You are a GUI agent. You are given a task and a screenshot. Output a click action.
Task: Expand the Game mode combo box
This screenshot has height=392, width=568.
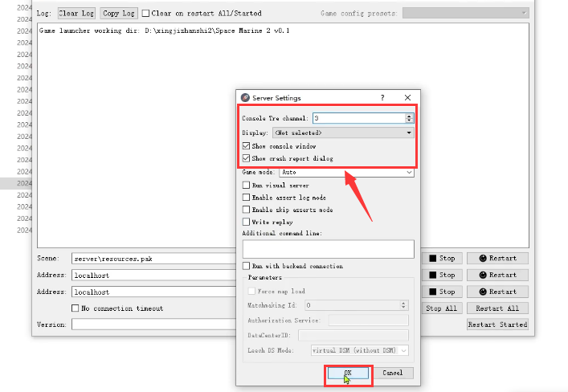tap(347, 172)
